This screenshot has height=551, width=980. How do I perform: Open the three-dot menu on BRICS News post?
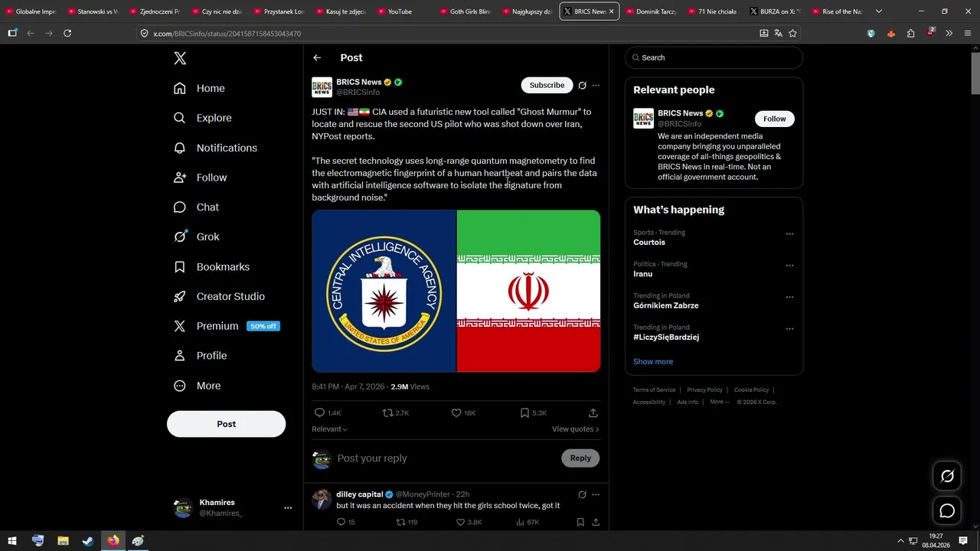pos(596,86)
